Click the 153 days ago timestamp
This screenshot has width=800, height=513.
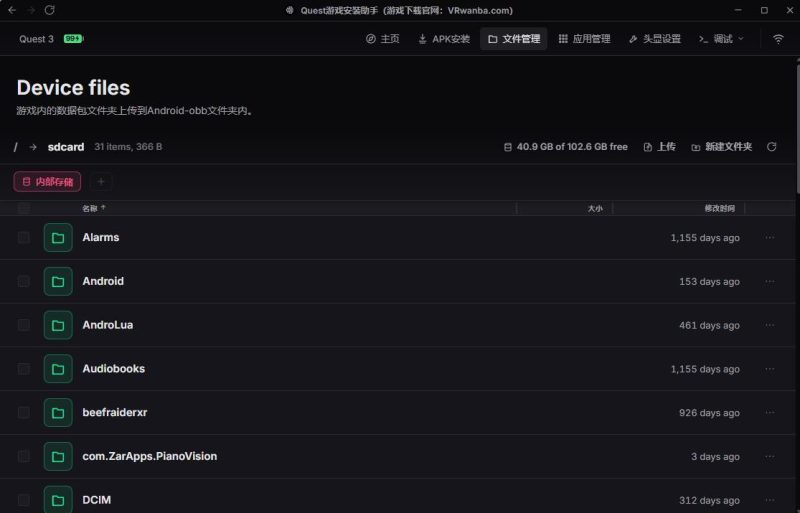(709, 282)
